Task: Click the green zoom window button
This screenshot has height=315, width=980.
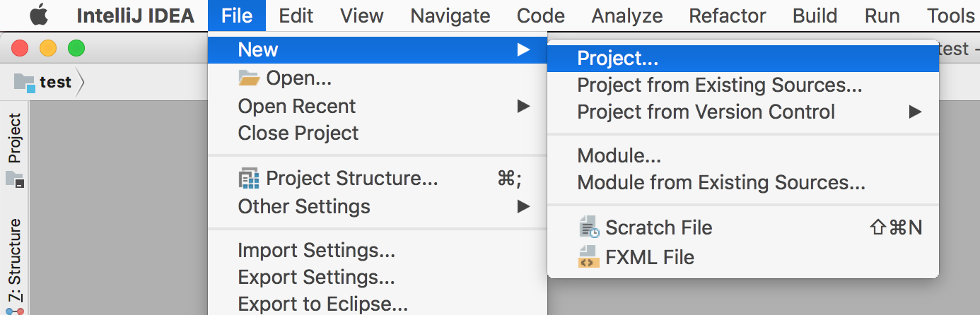Action: [x=76, y=49]
